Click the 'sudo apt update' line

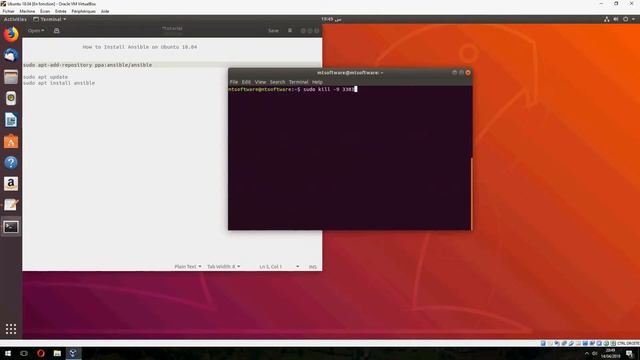[45, 77]
